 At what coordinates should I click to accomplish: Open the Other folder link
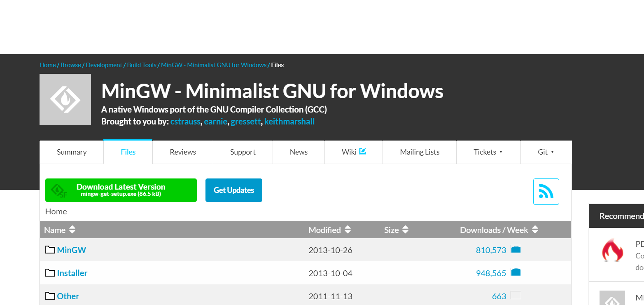68,296
